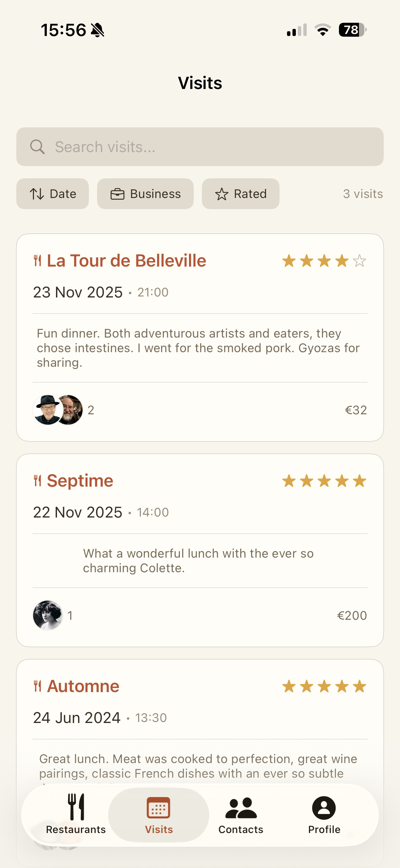Screen dimensions: 400x868
Task: Open the Septime restaurant title
Action: coord(80,481)
